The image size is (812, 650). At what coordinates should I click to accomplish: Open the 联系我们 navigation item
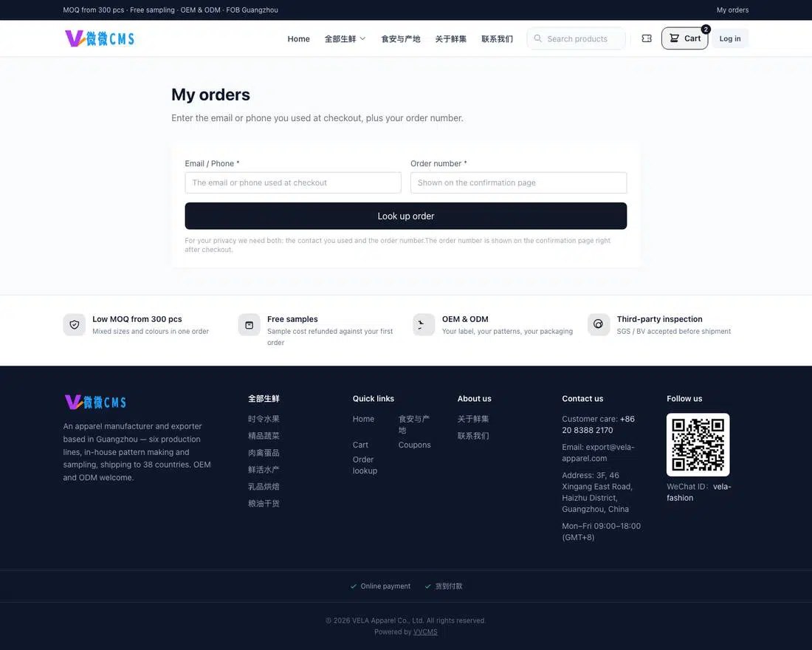coord(497,39)
